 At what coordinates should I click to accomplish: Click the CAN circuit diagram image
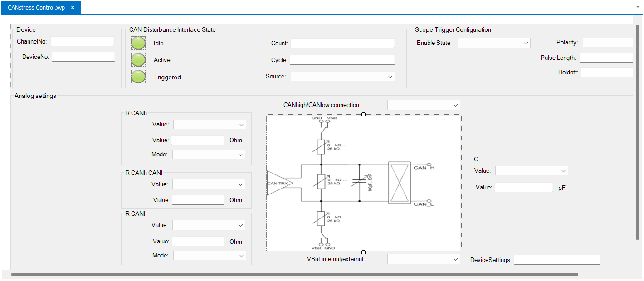tap(363, 183)
